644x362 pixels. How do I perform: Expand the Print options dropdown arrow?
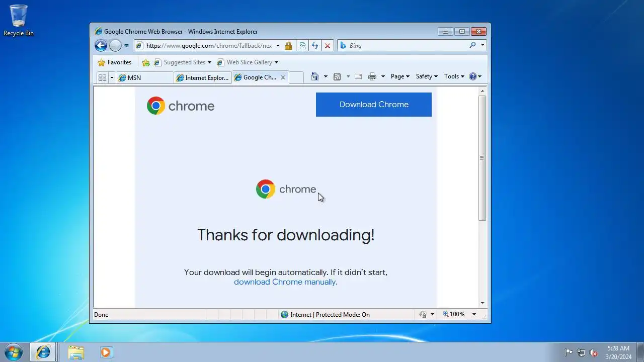tap(383, 76)
